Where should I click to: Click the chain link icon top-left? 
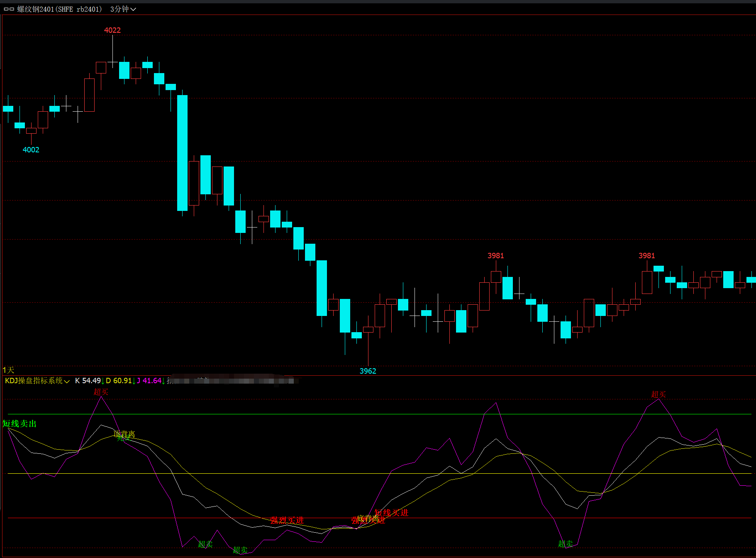[9, 8]
